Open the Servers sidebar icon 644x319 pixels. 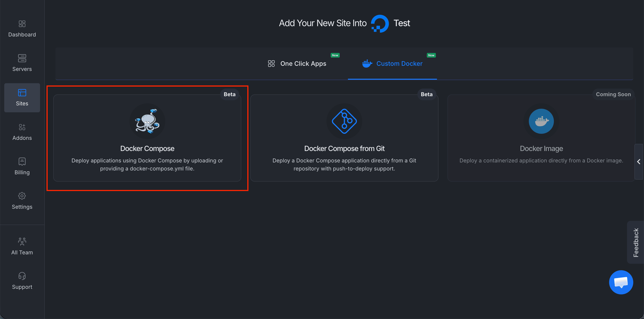22,58
